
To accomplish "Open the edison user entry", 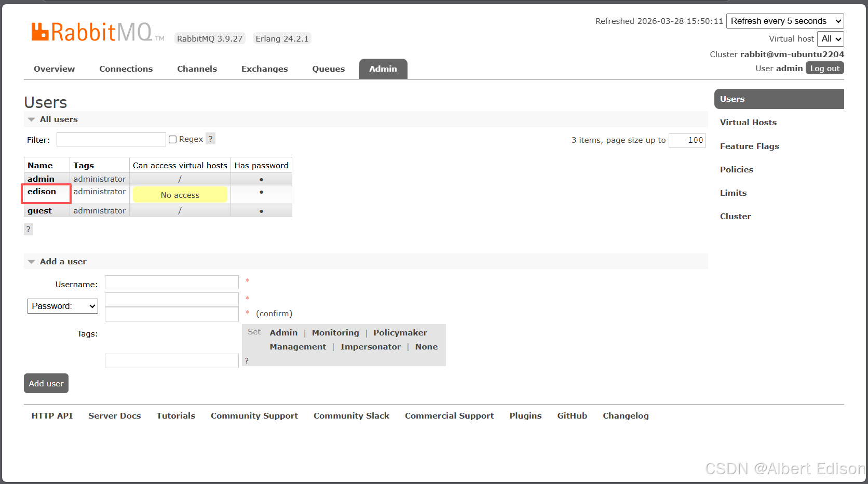I will (x=42, y=191).
